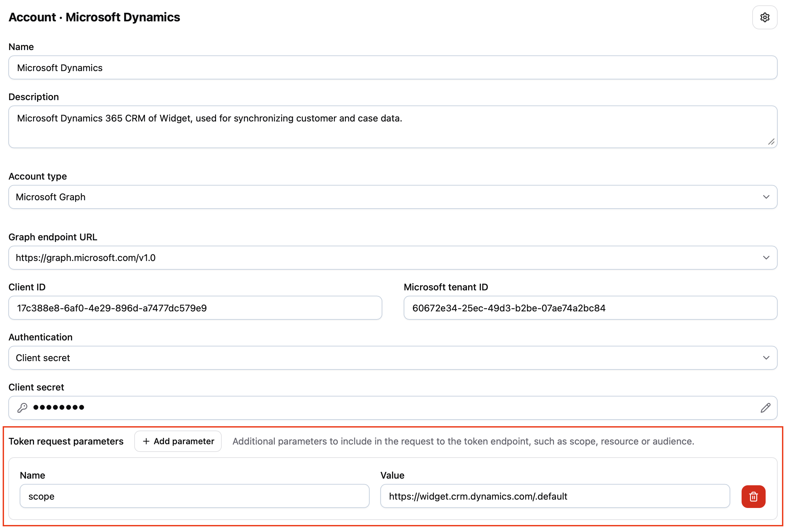
Task: Click the Name field containing Microsoft Dynamics
Action: click(x=393, y=67)
